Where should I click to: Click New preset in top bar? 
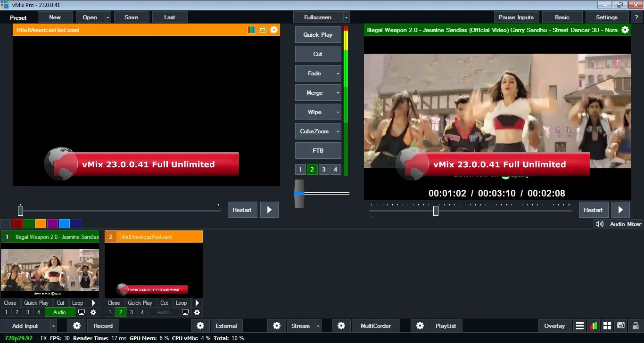55,17
